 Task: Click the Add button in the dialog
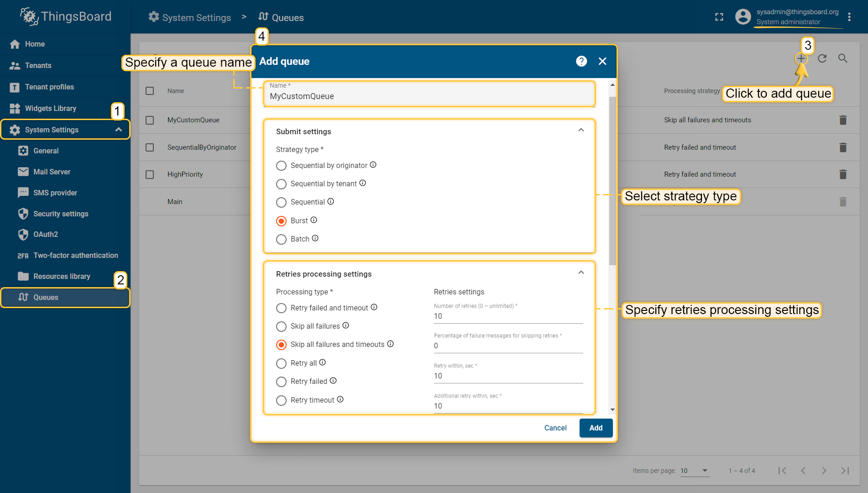[596, 428]
